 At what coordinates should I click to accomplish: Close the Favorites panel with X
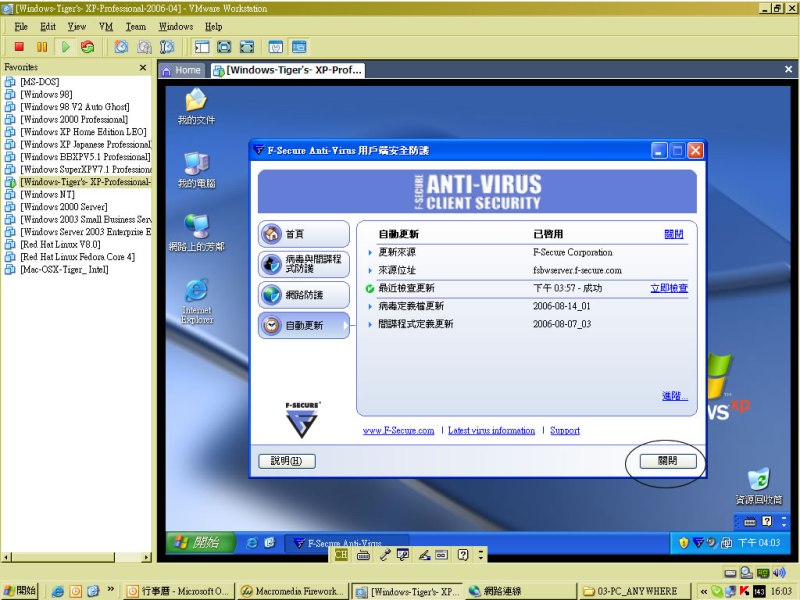(x=144, y=67)
